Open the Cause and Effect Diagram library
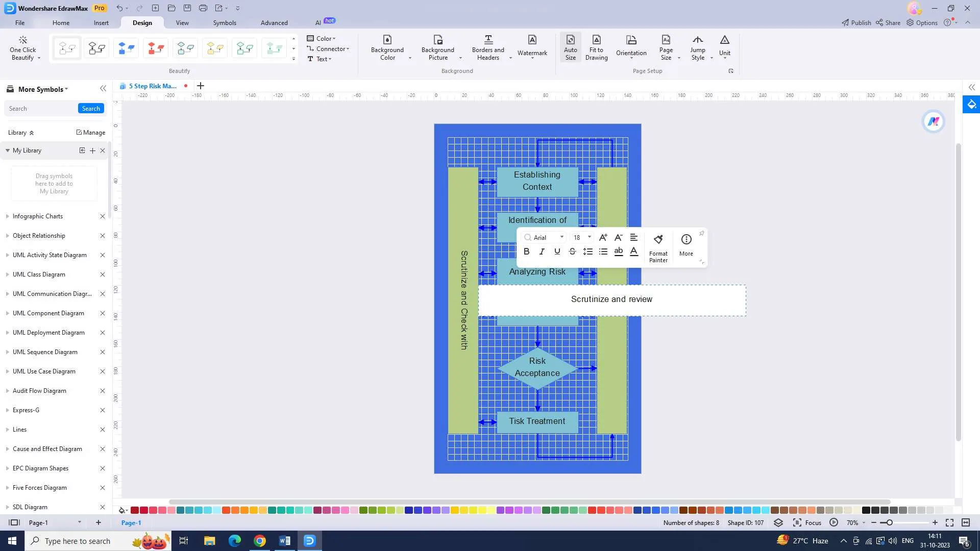This screenshot has width=980, height=551. coord(47,449)
